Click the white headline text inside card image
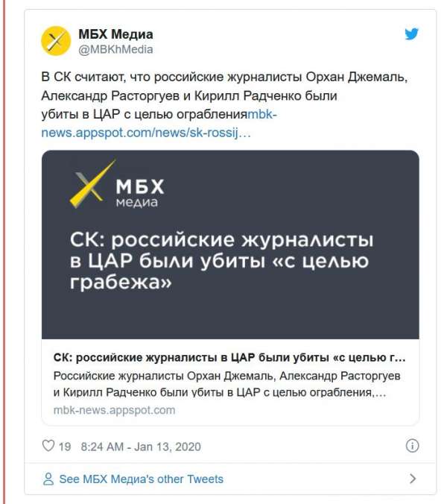Screen dimensions: 447x504 [x=220, y=262]
